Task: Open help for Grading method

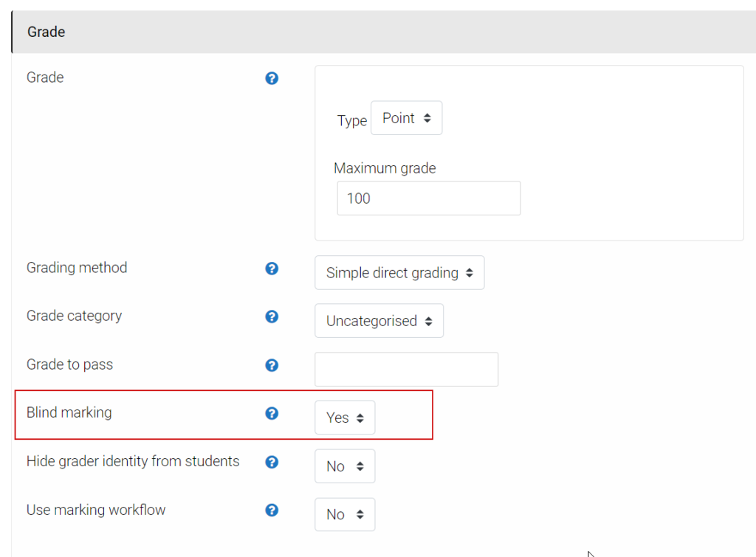Action: [272, 269]
